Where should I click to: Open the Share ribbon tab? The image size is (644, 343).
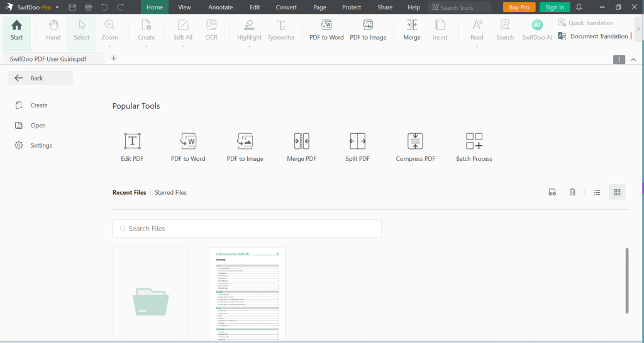385,7
